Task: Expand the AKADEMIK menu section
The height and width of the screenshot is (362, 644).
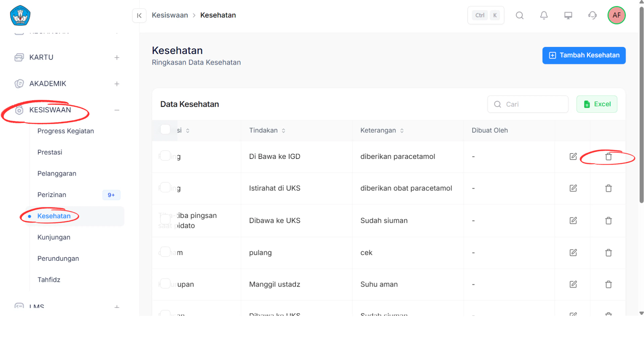Action: (x=117, y=84)
